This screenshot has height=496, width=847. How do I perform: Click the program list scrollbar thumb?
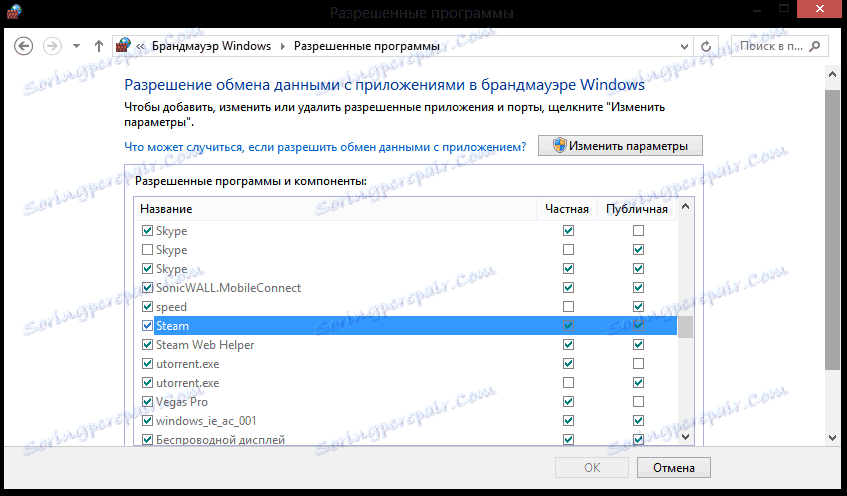point(685,327)
